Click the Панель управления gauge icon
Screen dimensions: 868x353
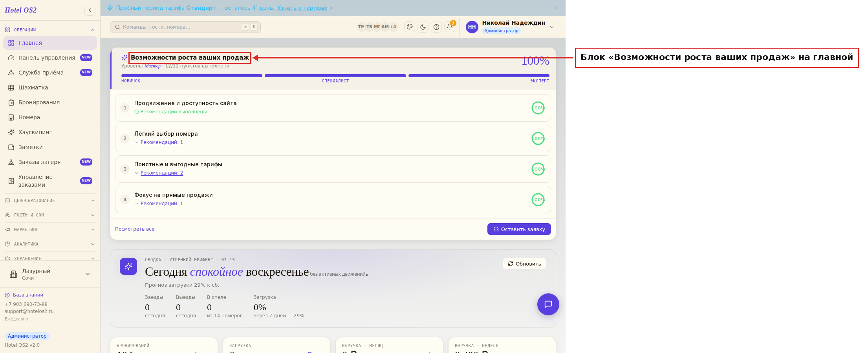click(11, 58)
